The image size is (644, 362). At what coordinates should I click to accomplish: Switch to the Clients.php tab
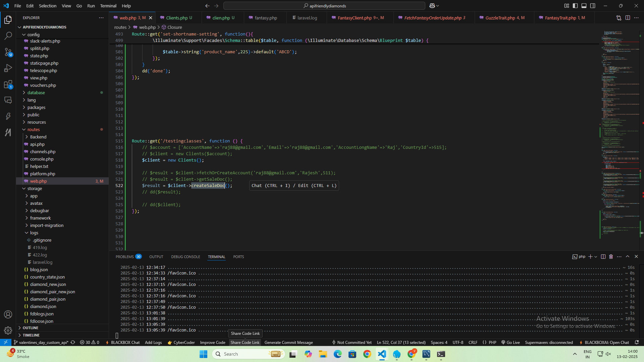(x=177, y=18)
